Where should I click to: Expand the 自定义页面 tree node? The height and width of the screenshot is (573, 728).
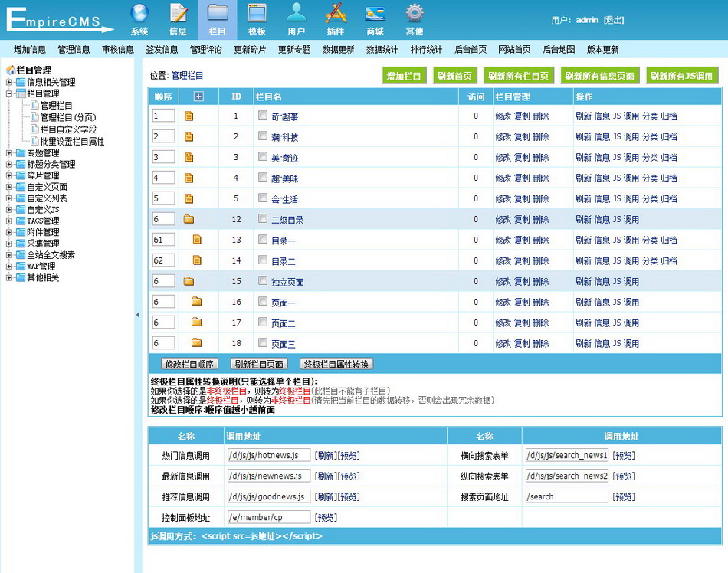coord(9,186)
